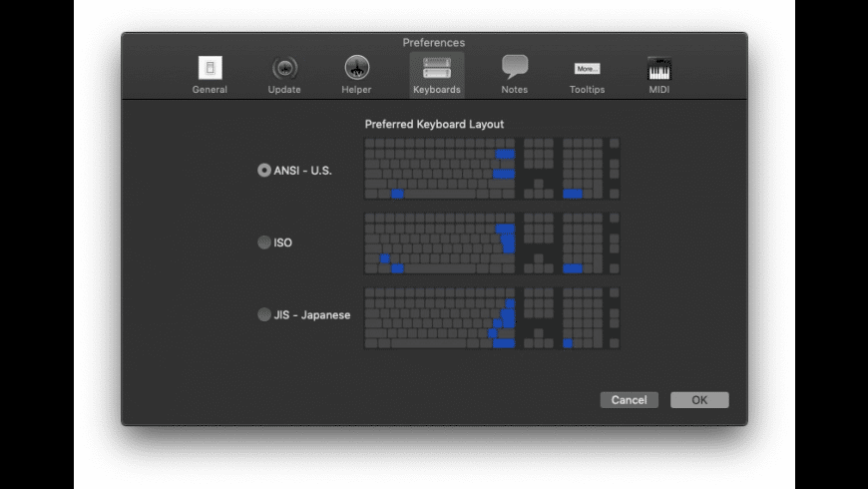This screenshot has width=868, height=489.
Task: Click the ISO keyboard layout diagram
Action: 492,244
